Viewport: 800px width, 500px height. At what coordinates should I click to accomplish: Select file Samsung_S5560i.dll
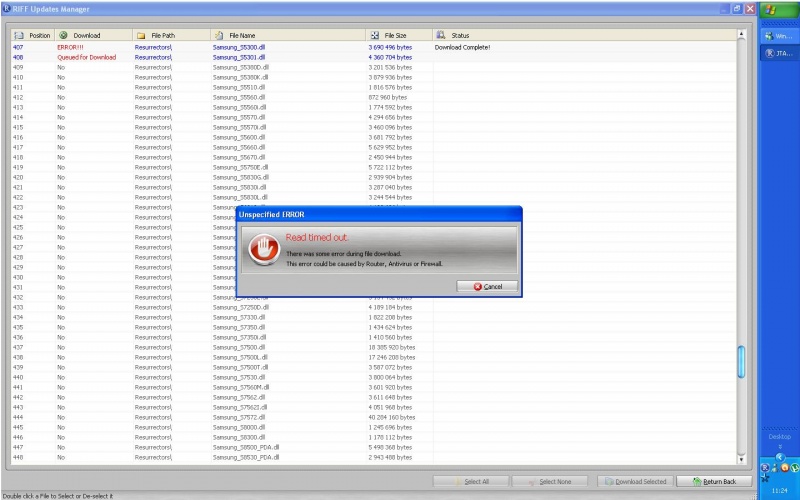coord(239,107)
